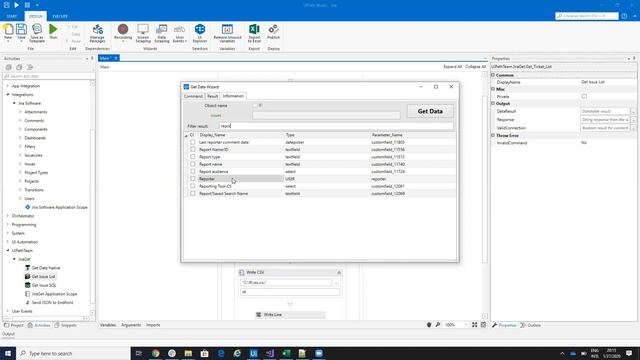Screen dimensions: 640x360
Task: Open the Result tab in wizard
Action: click(212, 96)
